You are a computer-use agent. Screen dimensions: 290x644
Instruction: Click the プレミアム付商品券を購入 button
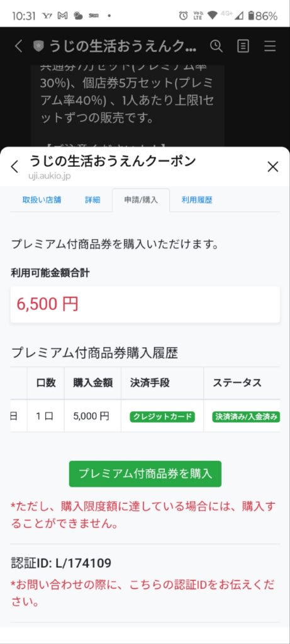pos(145,474)
